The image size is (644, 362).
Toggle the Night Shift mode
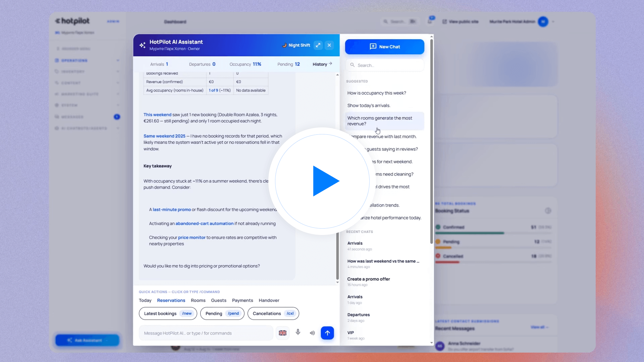[296, 45]
